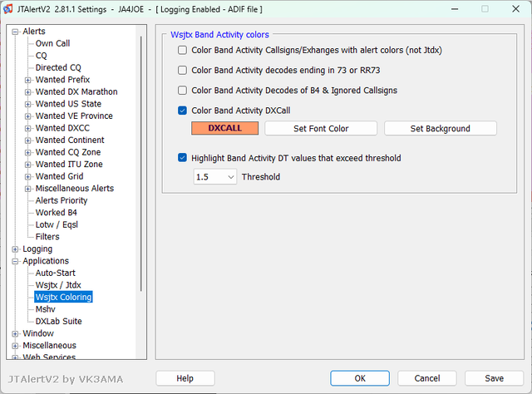This screenshot has width=532, height=394.
Task: Select Wanted Grid item
Action: [x=59, y=176]
